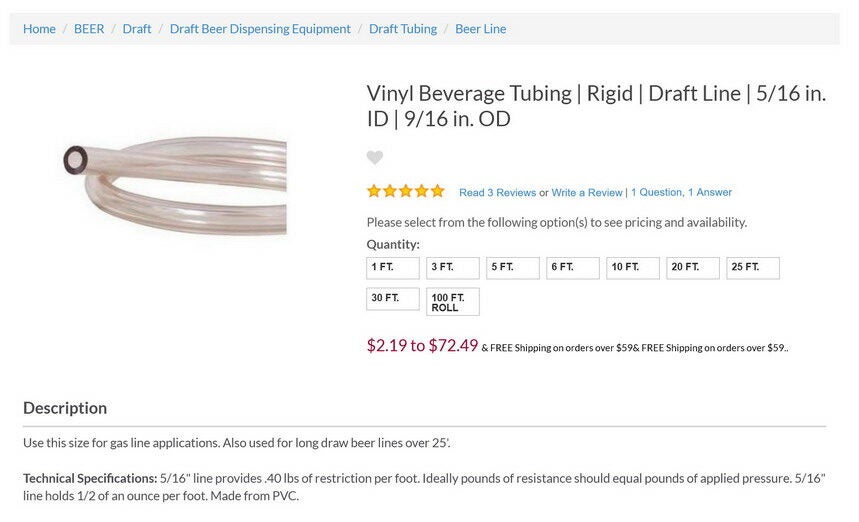This screenshot has width=859, height=522.
Task: Select the 1 FT. quantity option
Action: point(393,268)
